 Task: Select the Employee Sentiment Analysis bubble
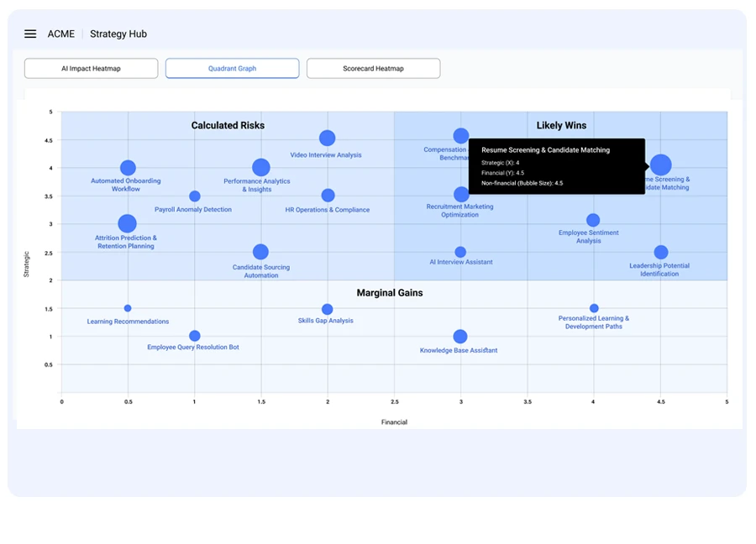[x=593, y=220]
